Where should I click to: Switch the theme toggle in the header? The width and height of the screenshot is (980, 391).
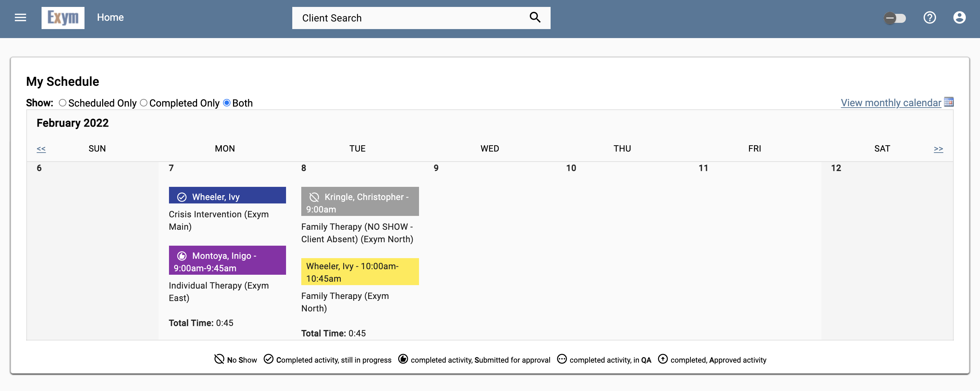tap(895, 18)
